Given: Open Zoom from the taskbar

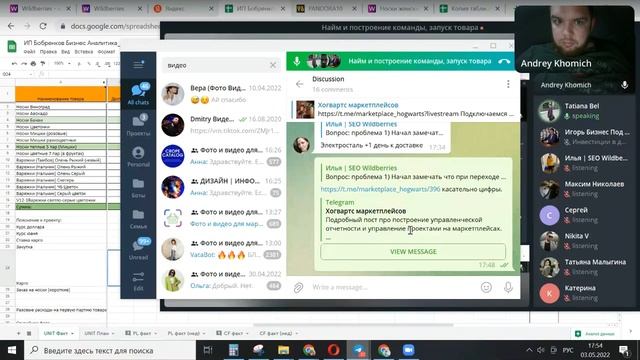Looking at the screenshot, I should 409,350.
